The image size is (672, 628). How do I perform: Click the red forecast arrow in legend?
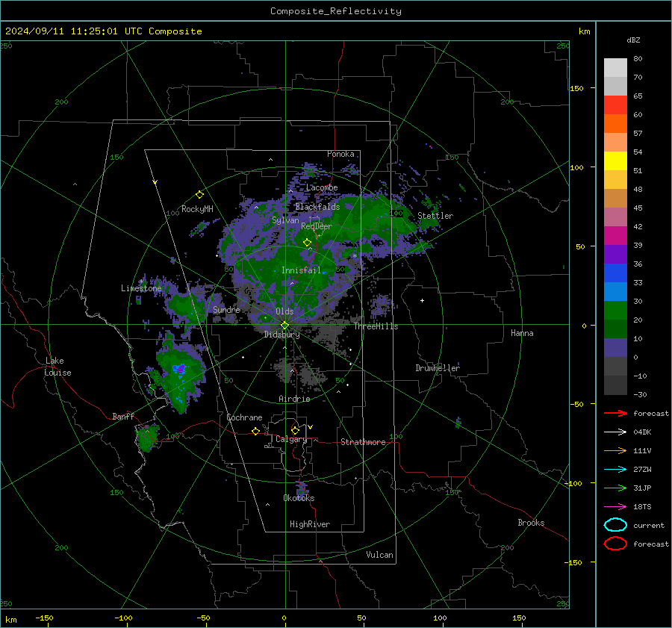(x=615, y=413)
